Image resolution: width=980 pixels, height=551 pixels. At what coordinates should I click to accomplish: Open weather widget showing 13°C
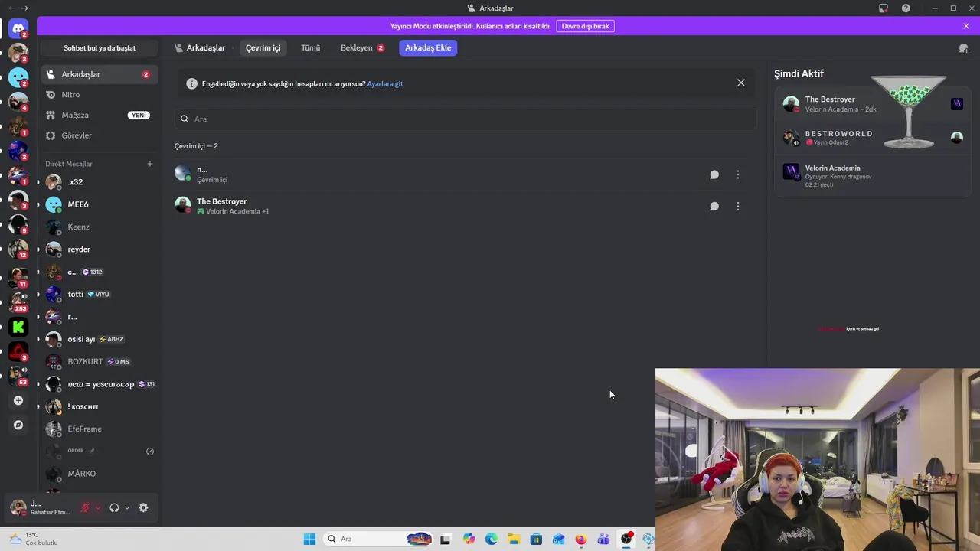tap(34, 539)
